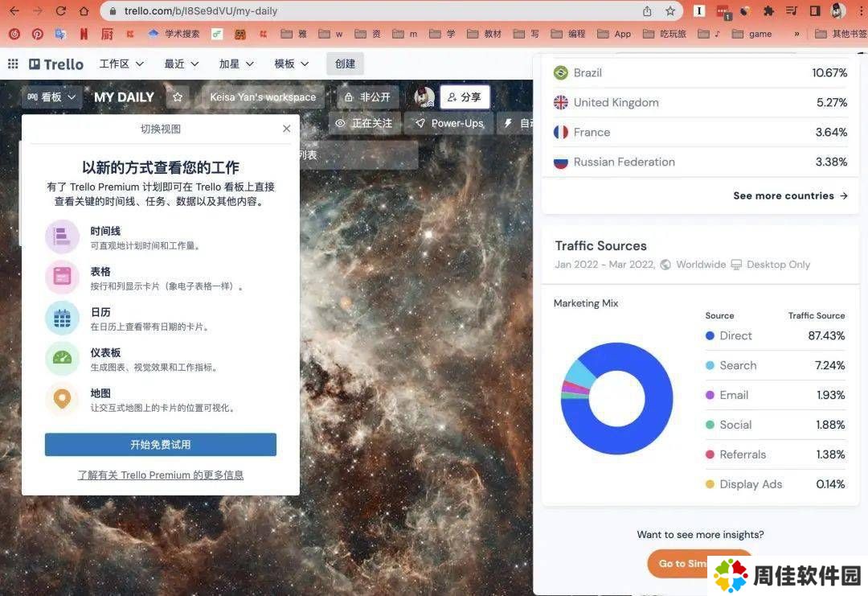Open the 学术搜索 bookmark
The image size is (868, 596).
click(174, 34)
